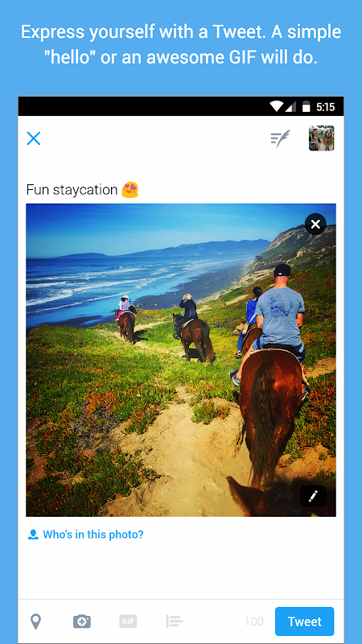Screen dimensions: 362x644
Task: Open drafts using the feather icon
Action: pyautogui.click(x=280, y=138)
